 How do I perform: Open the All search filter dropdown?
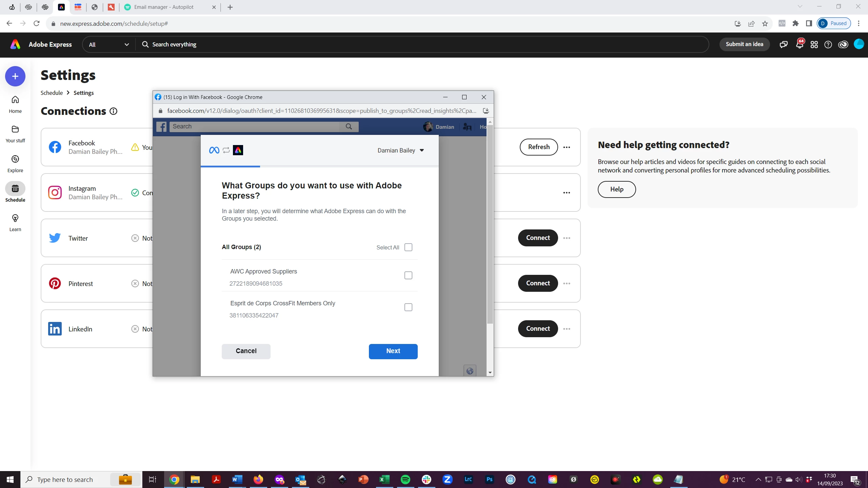[108, 44]
